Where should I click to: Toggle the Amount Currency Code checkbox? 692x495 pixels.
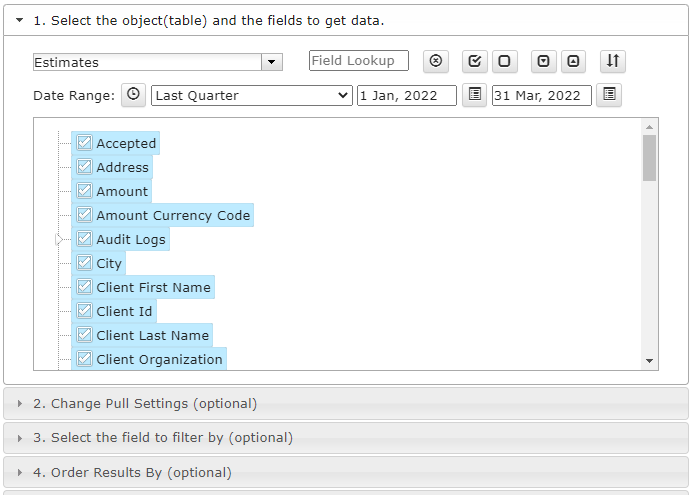click(84, 215)
